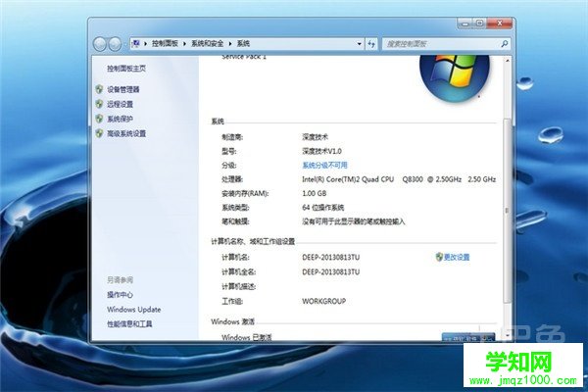
Task: Click the 计算机名 value DEEP-20130813TU
Action: [x=331, y=257]
